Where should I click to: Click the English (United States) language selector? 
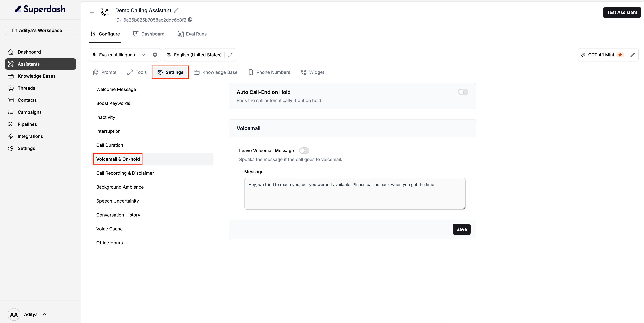(198, 55)
